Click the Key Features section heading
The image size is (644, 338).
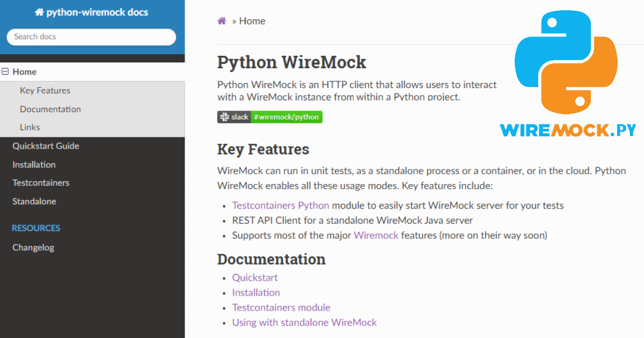(263, 149)
